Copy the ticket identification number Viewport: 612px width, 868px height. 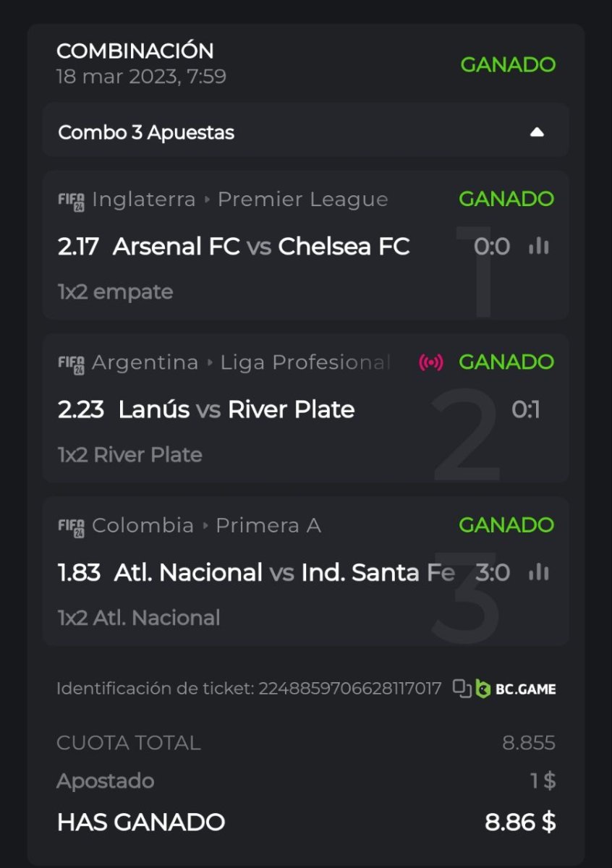(462, 688)
